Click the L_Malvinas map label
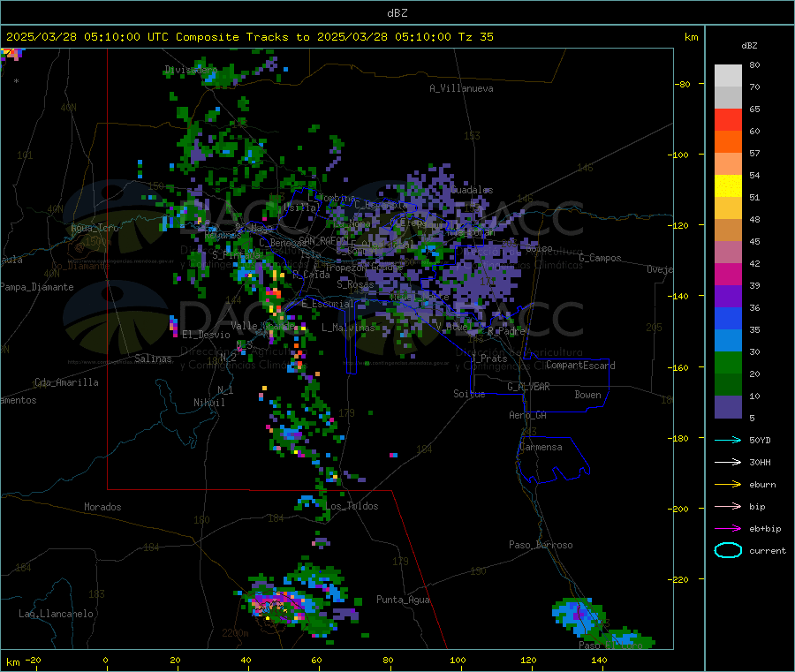 point(348,328)
